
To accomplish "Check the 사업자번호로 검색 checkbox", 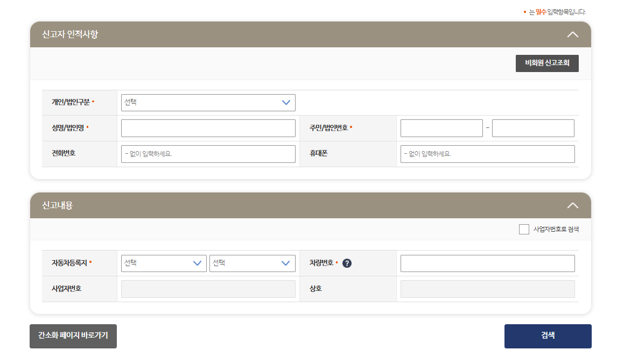I will (x=524, y=229).
